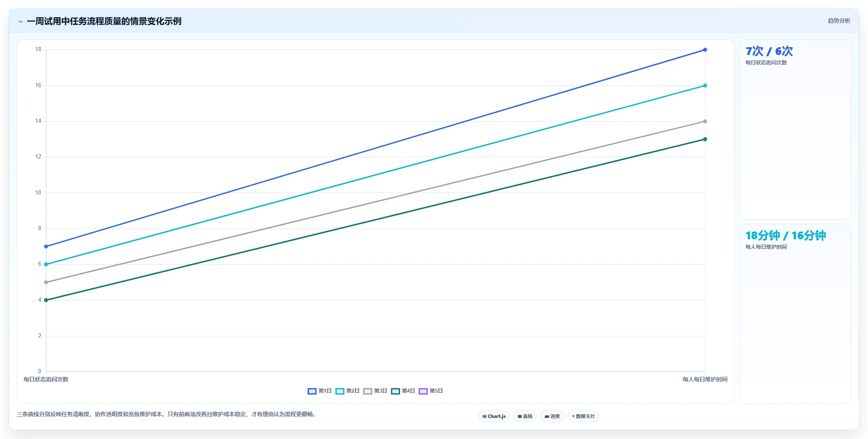Toggle the 第3日 legend series
868x439 pixels.
pos(375,391)
